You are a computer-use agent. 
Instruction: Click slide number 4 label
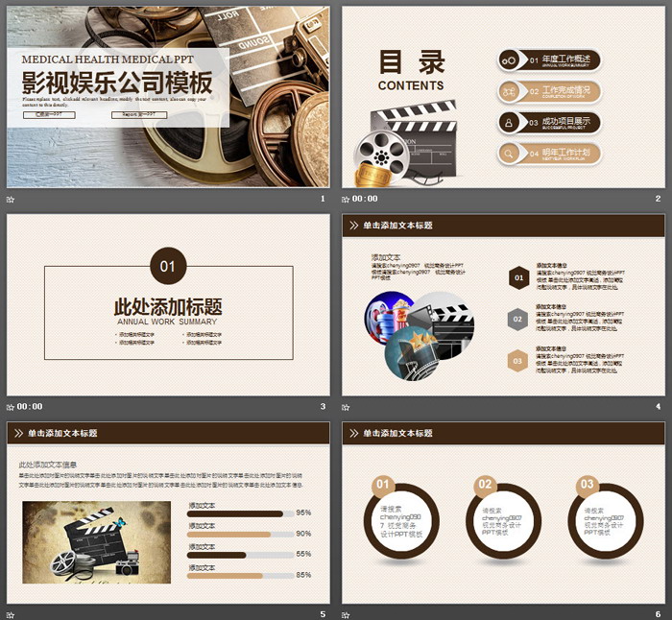(x=658, y=407)
